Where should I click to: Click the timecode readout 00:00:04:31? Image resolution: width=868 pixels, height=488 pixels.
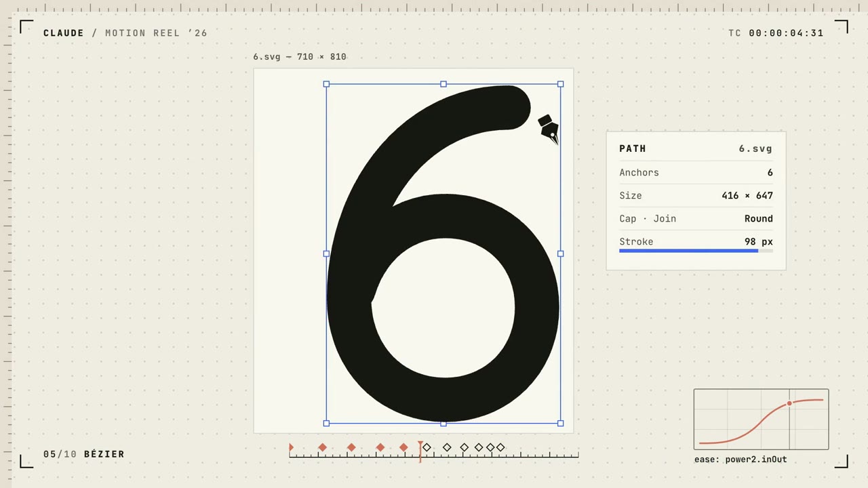[786, 33]
